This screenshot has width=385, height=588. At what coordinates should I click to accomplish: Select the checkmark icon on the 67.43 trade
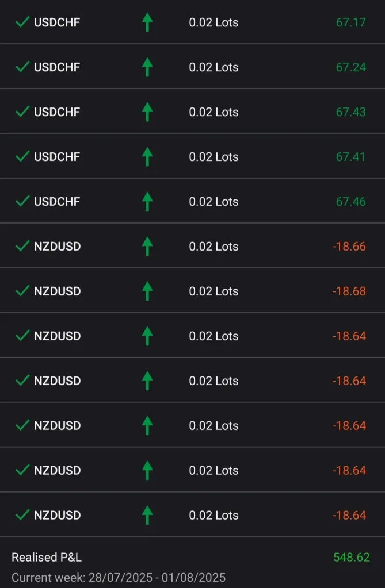click(22, 112)
